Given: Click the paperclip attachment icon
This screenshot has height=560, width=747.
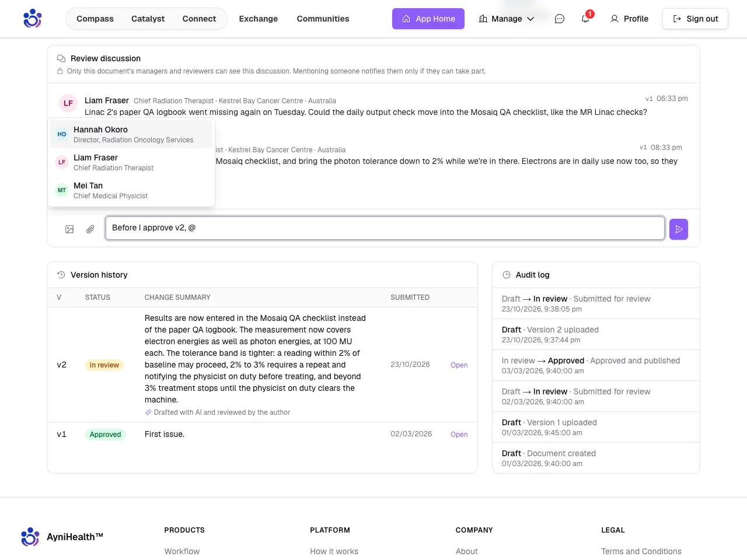Looking at the screenshot, I should coord(90,229).
